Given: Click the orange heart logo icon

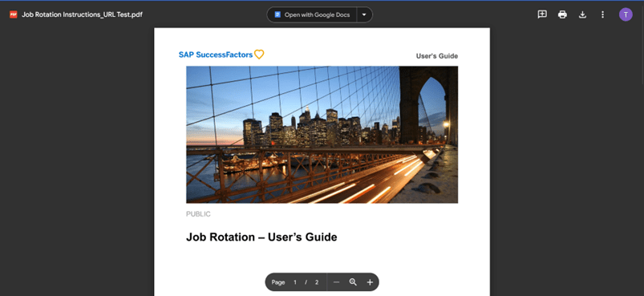Looking at the screenshot, I should point(259,55).
